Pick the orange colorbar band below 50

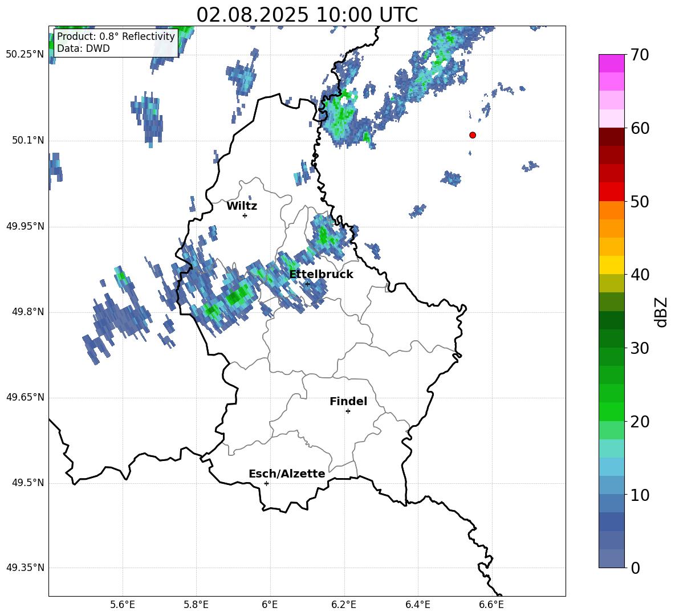(x=611, y=210)
